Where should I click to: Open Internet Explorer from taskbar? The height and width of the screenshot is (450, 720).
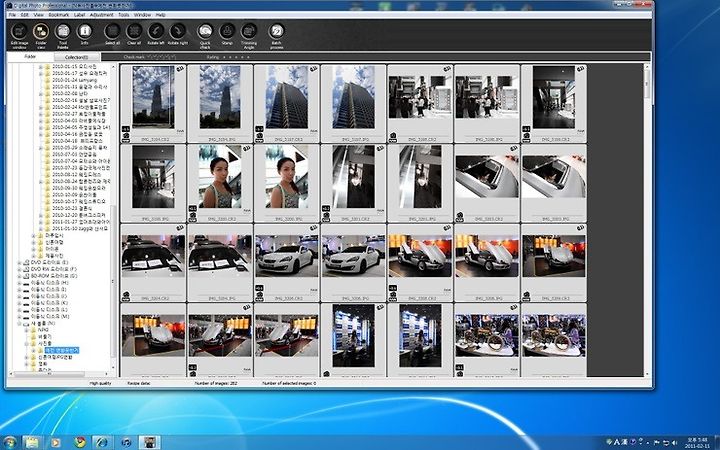click(x=101, y=443)
